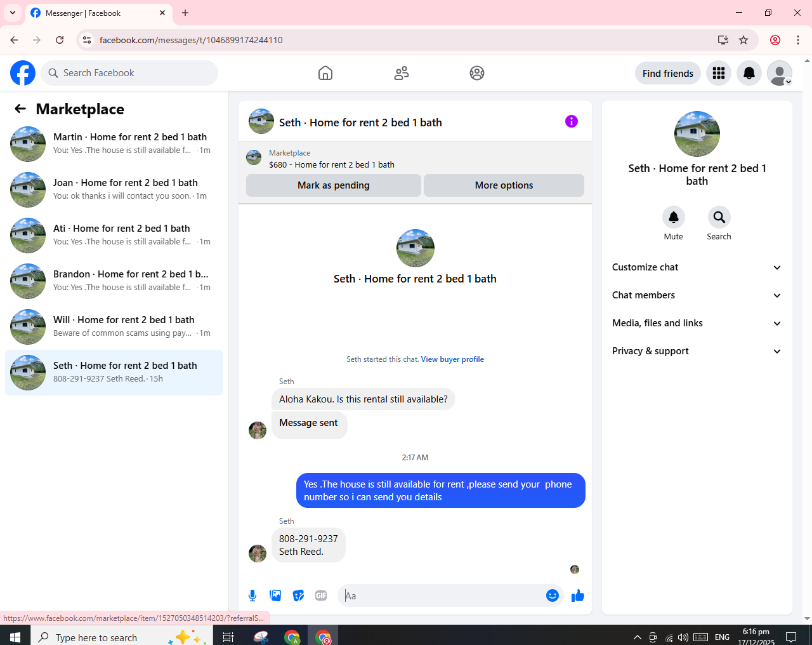Mute this conversation with the bell icon
The height and width of the screenshot is (645, 812).
point(674,217)
